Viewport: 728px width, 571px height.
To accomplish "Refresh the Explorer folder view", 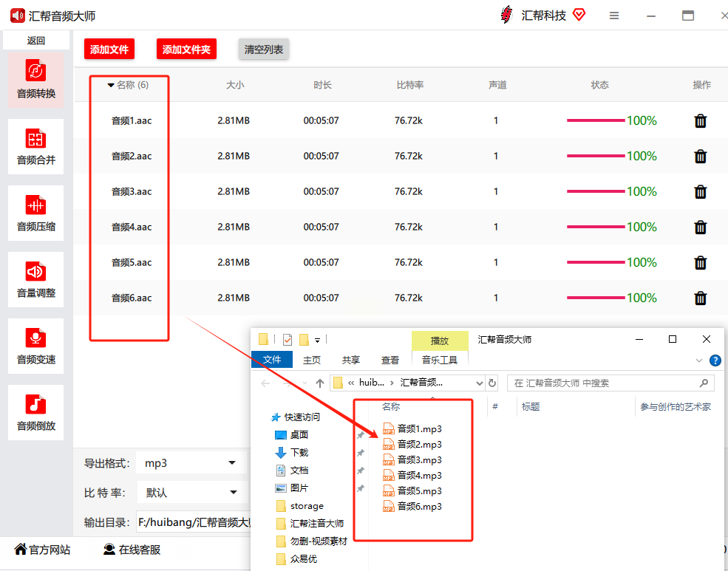I will [492, 383].
